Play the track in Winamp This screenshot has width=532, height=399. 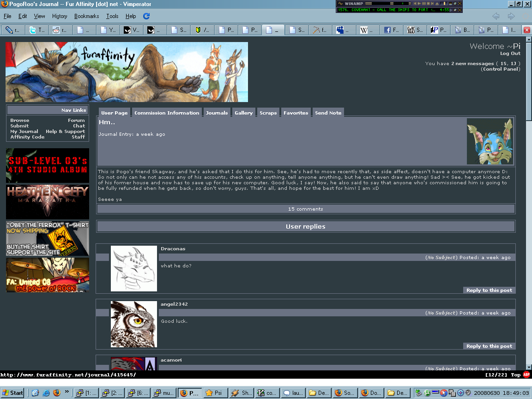pyautogui.click(x=419, y=3)
